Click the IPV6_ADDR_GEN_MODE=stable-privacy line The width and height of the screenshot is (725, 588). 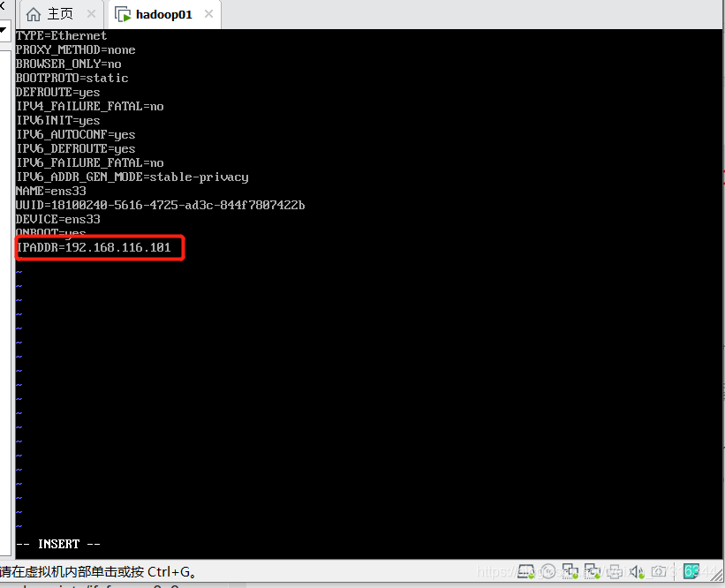132,177
